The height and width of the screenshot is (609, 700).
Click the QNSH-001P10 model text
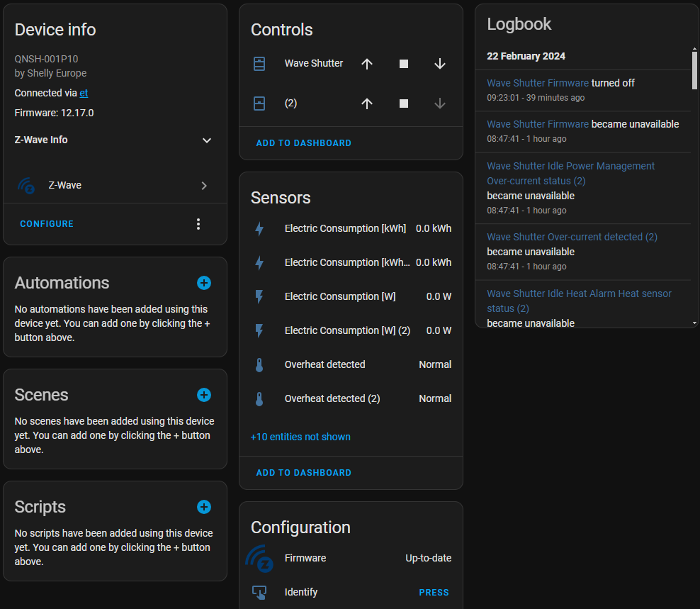click(46, 59)
